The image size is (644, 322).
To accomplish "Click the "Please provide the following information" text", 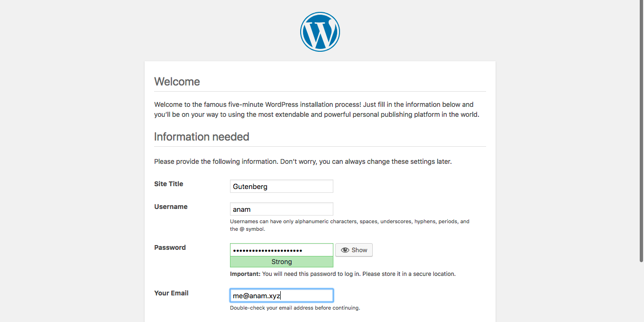I will tap(303, 161).
